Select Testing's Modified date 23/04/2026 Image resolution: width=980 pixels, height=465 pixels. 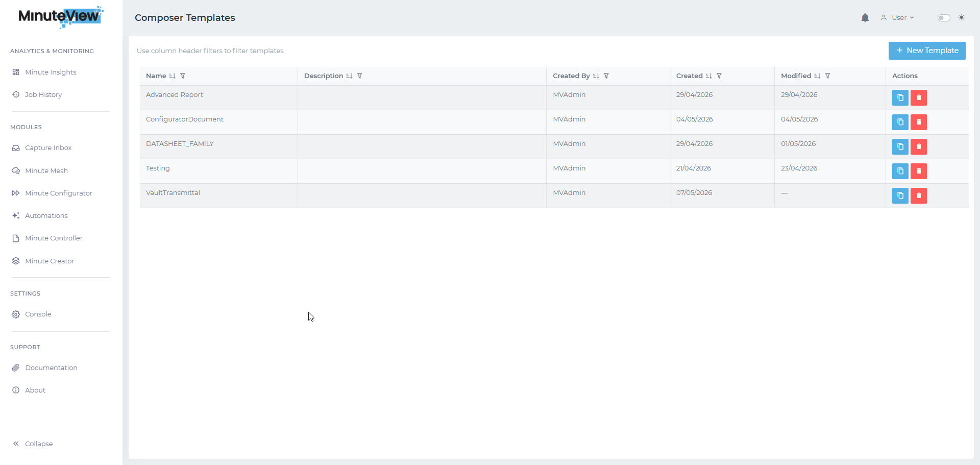point(799,168)
